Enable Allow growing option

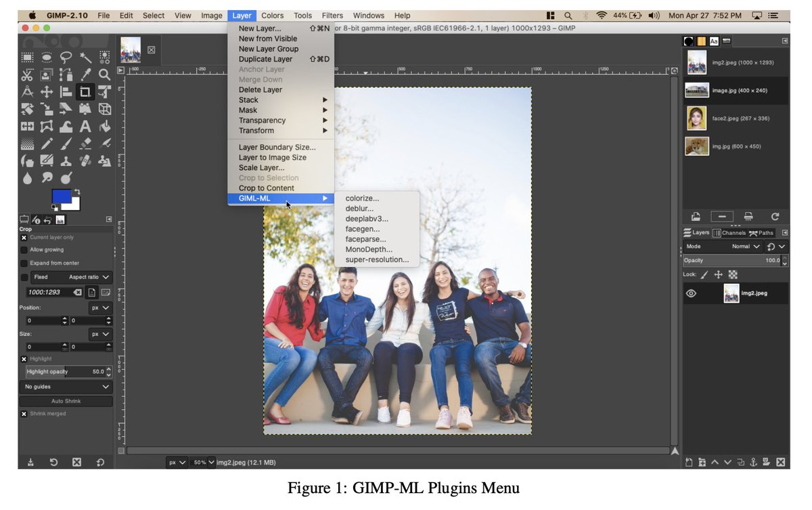pos(24,250)
